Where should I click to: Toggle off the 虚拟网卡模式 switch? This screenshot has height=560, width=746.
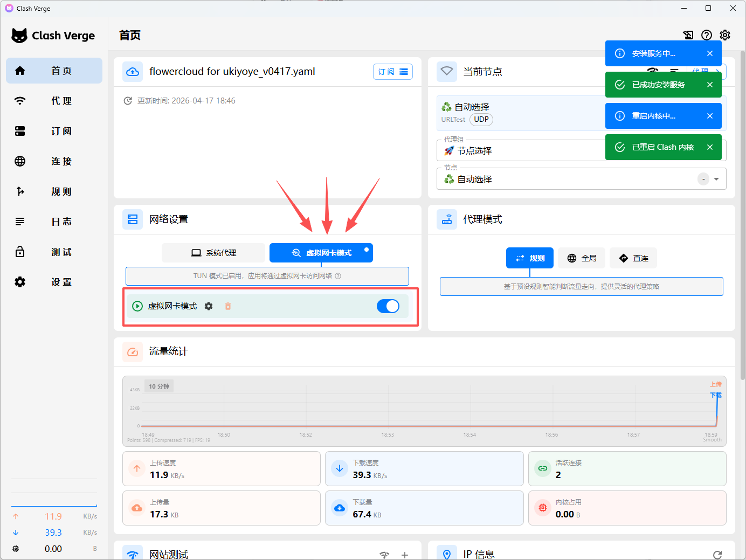pos(388,306)
